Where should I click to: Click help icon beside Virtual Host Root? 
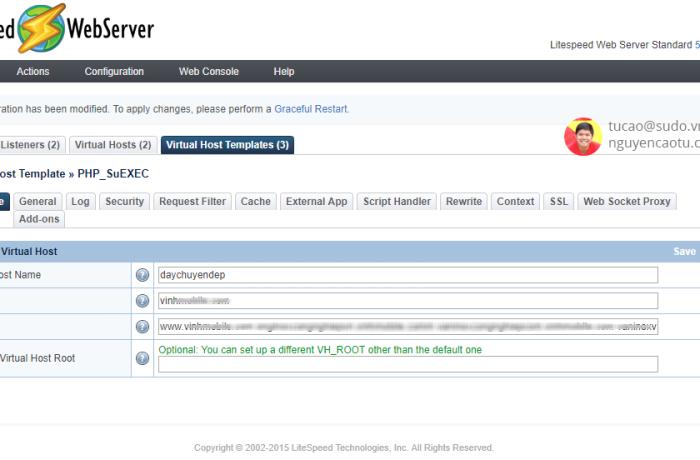142,358
